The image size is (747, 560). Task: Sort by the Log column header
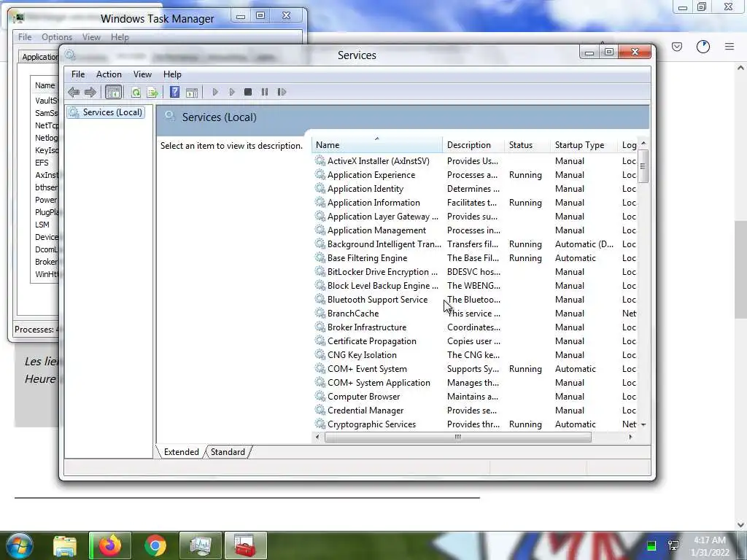point(628,145)
